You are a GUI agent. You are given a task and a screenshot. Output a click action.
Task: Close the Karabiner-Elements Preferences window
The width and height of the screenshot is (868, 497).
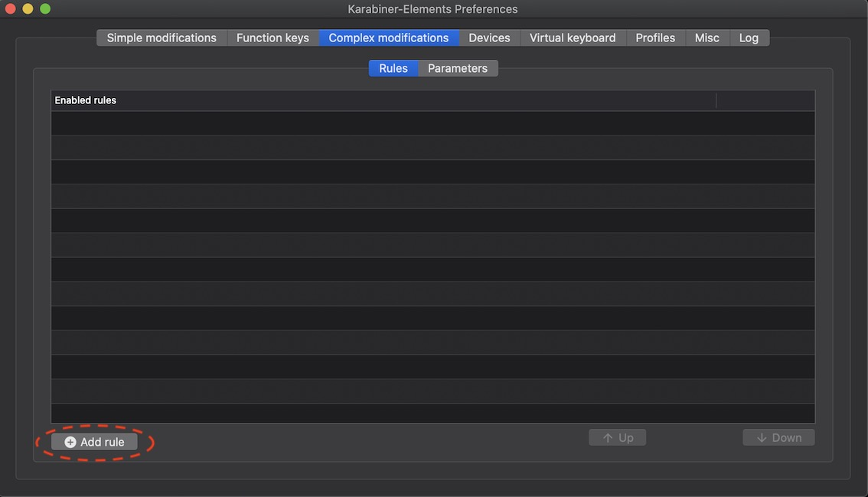click(11, 9)
